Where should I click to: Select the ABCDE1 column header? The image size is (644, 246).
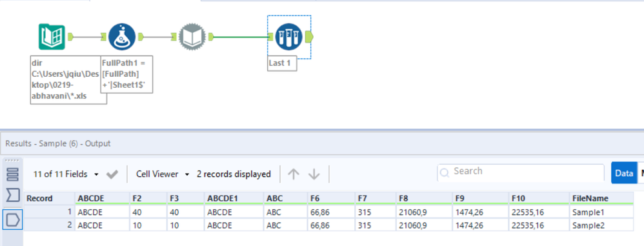pyautogui.click(x=234, y=198)
